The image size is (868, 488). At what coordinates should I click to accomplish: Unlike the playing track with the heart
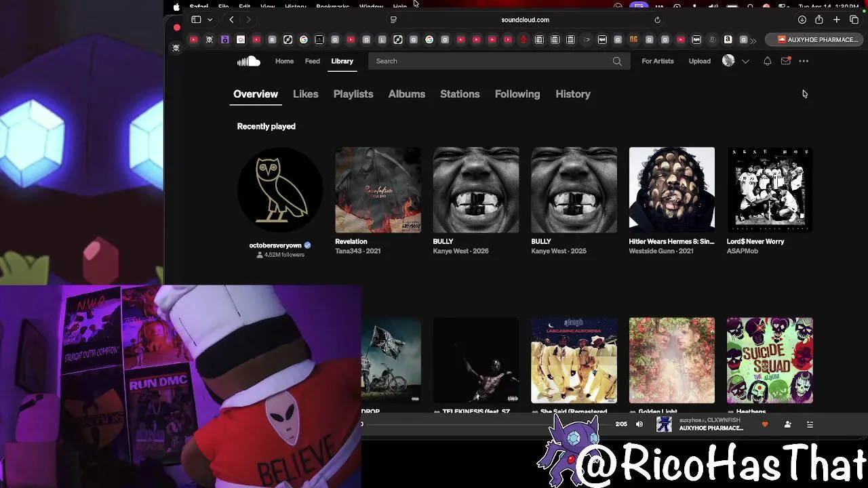point(765,424)
